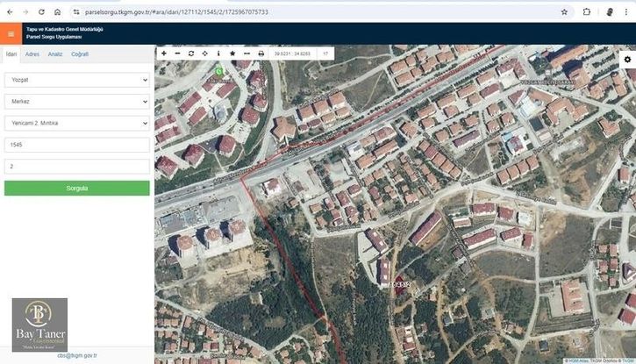Go back in browser

coord(10,12)
